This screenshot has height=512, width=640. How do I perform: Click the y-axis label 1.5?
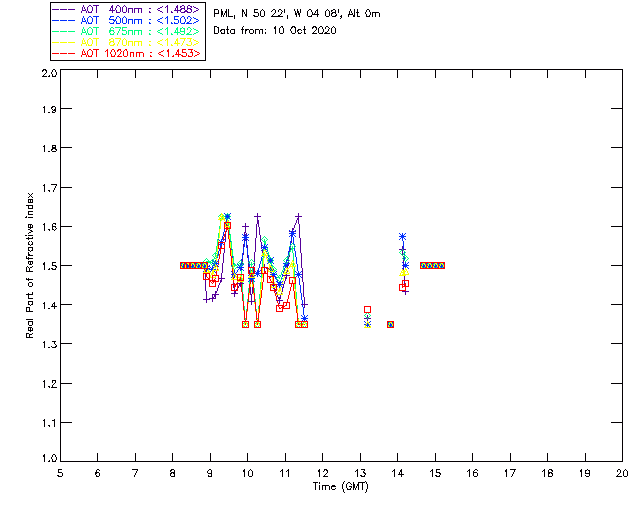tap(49, 266)
